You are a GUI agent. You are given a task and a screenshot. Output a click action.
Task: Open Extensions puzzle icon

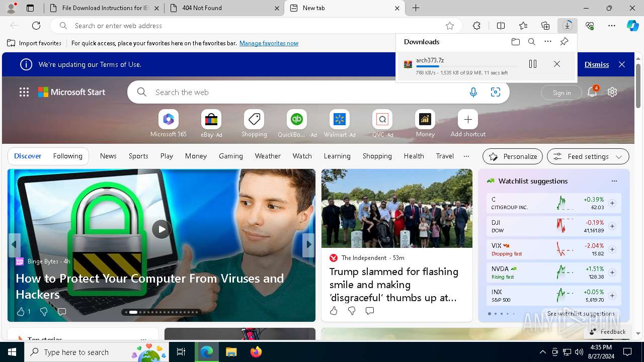[x=477, y=26]
